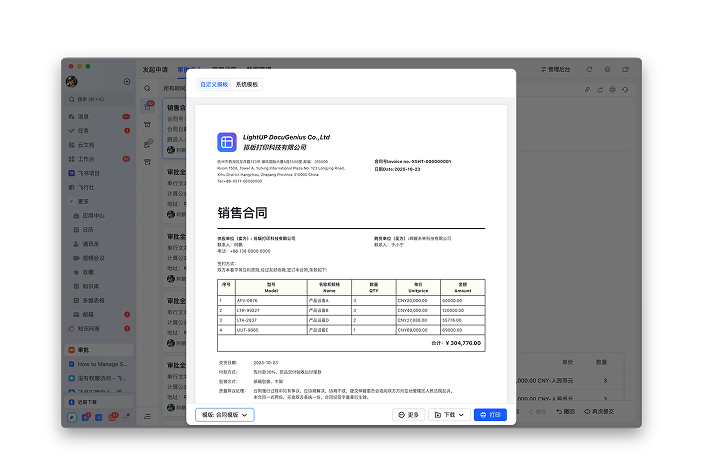Open 日历 in the sidebar
Image resolution: width=704 pixels, height=472 pixels.
tap(100, 229)
